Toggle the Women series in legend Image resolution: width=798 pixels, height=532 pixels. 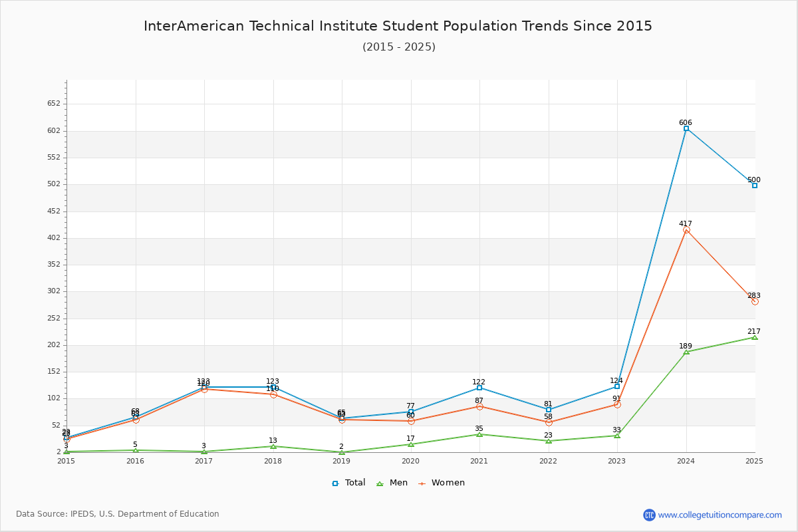point(442,483)
